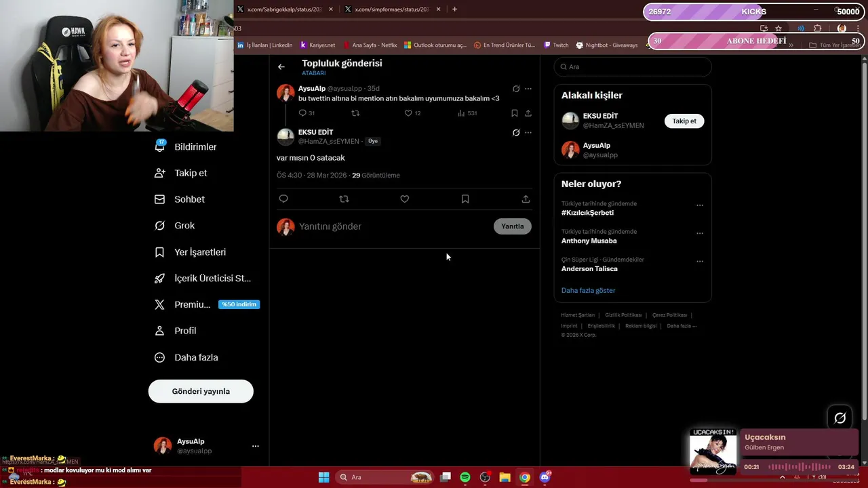Open options for the Anderson Talisca trend
This screenshot has width=868, height=488.
click(700, 262)
